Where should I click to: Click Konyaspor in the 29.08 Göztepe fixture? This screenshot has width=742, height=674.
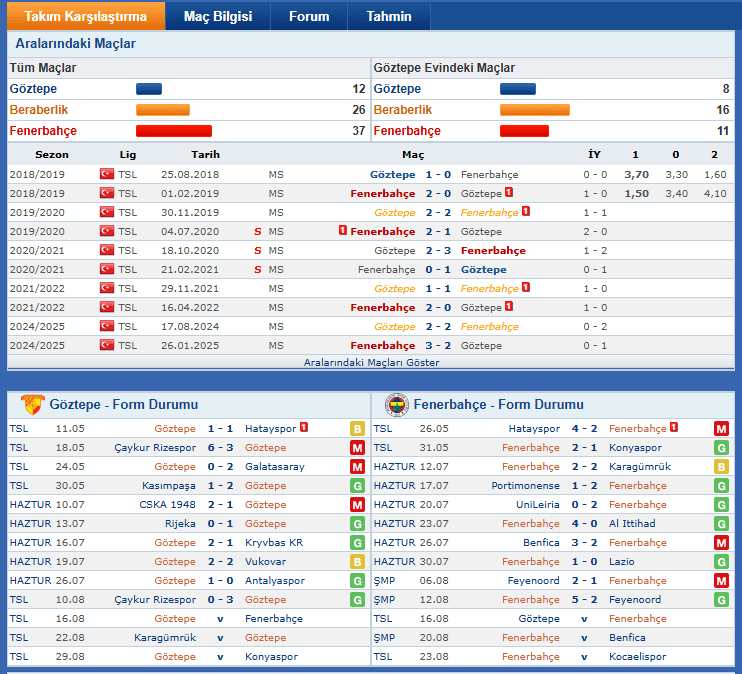271,656
